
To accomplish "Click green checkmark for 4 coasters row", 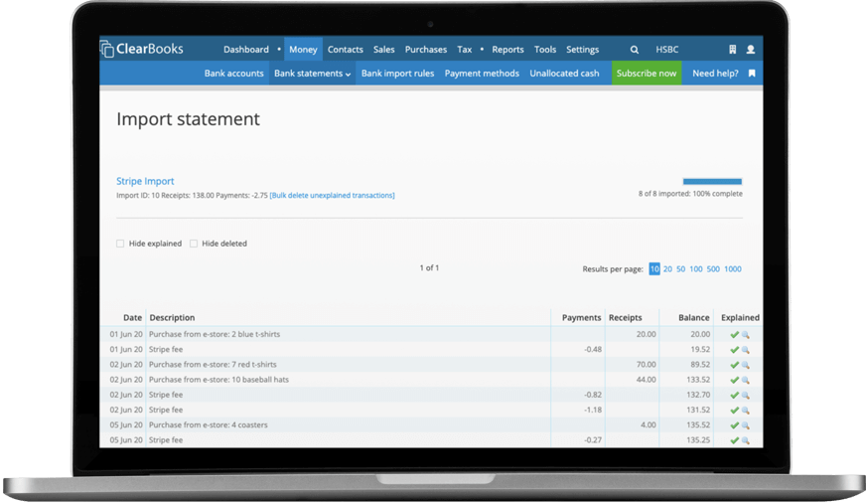I will (x=735, y=425).
